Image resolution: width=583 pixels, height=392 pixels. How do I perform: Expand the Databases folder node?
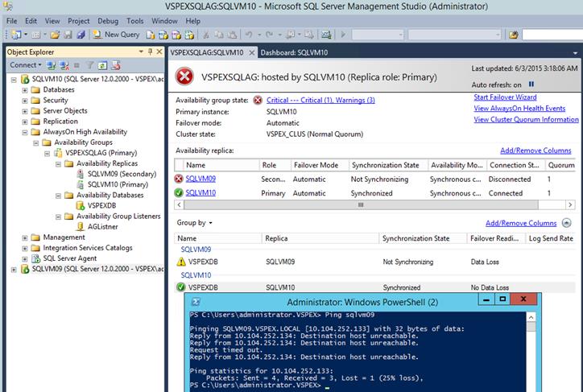25,90
